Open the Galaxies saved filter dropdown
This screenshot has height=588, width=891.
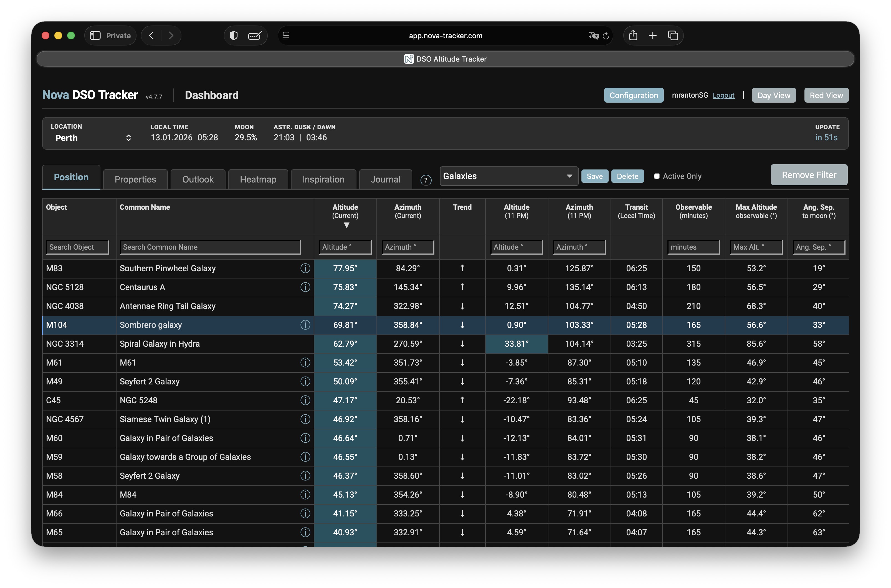click(508, 176)
